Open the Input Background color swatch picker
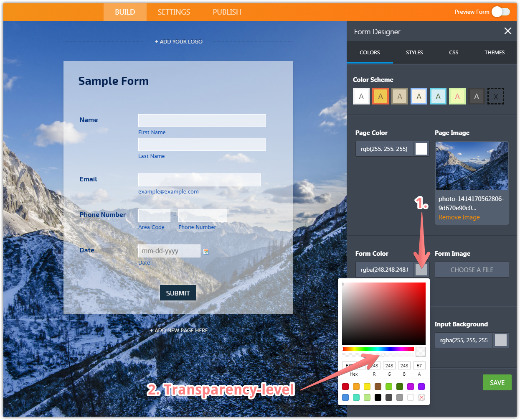 [501, 340]
